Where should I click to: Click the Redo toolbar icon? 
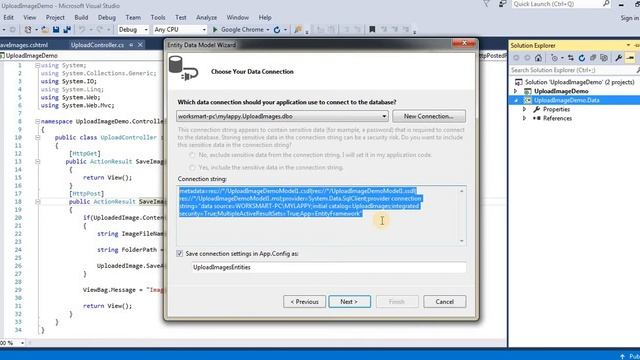point(100,29)
